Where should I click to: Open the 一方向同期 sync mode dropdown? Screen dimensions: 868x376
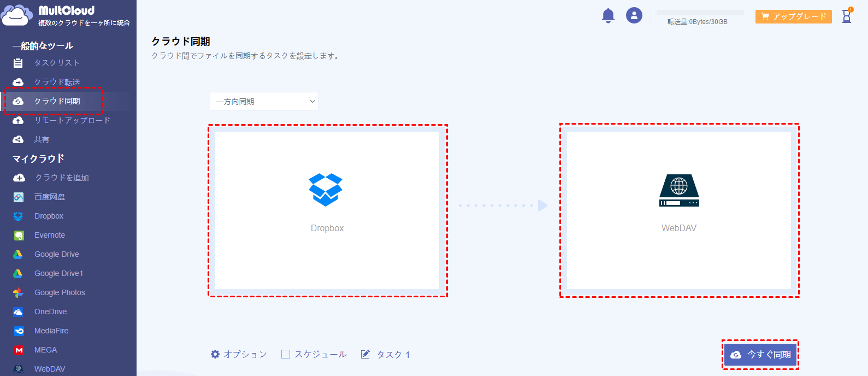pyautogui.click(x=264, y=101)
